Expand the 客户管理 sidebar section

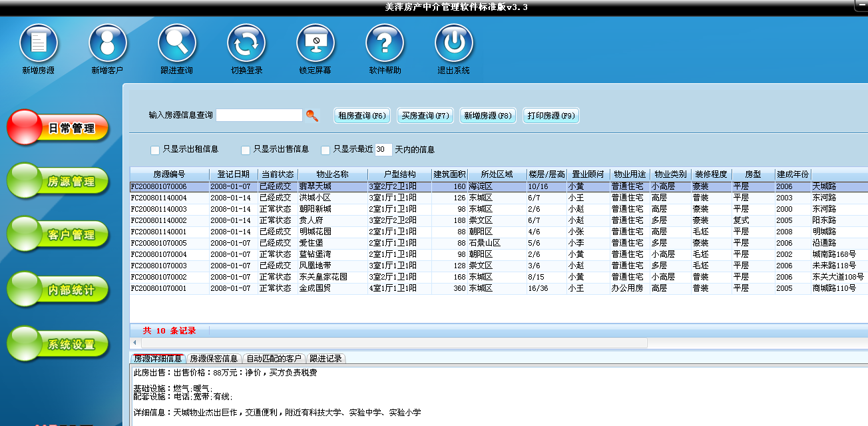tap(58, 235)
